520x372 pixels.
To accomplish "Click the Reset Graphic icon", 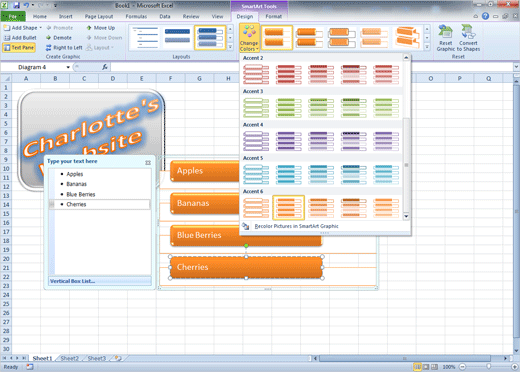I will [446, 38].
